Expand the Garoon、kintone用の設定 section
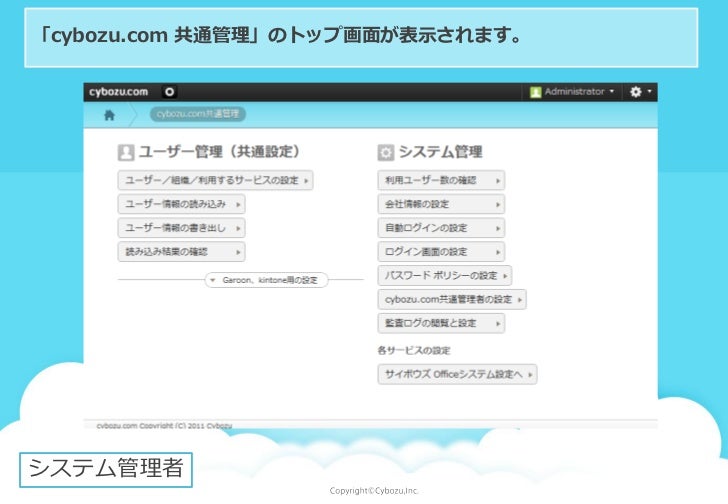Viewport: 728px width, 504px height. (x=266, y=280)
